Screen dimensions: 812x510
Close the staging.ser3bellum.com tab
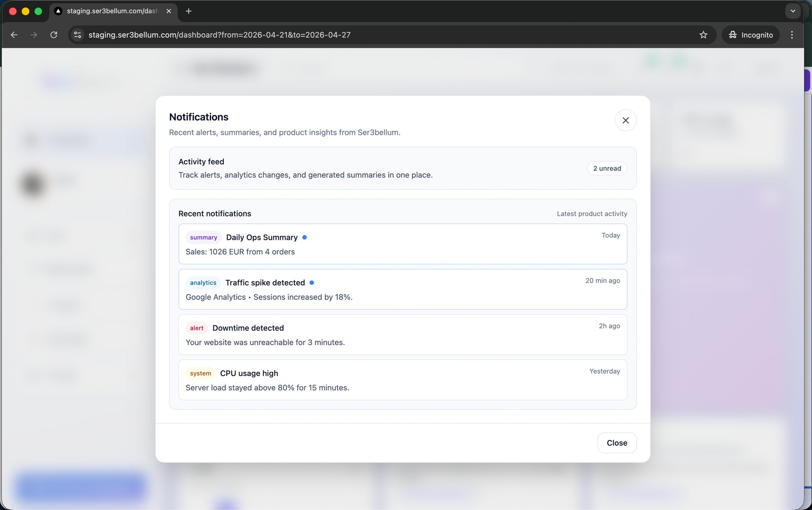[x=169, y=11]
